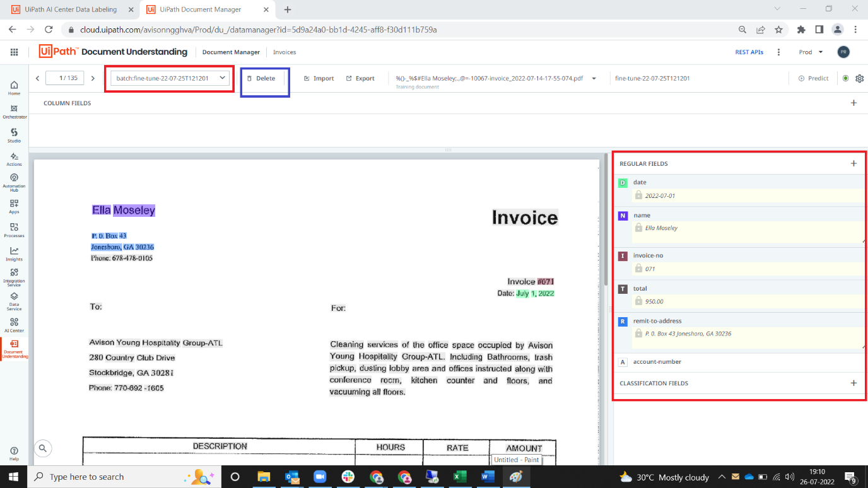868x488 pixels.
Task: Show hidden system tray icons
Action: point(720,477)
